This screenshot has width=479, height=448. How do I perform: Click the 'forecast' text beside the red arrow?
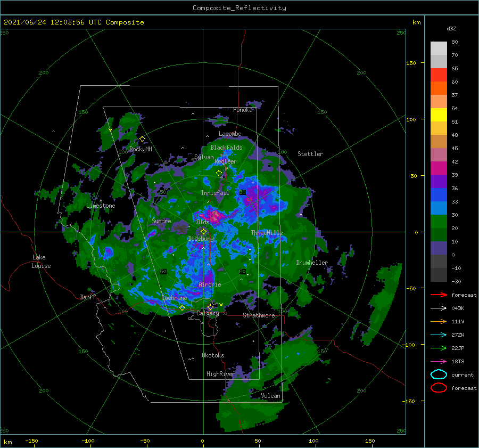464,295
